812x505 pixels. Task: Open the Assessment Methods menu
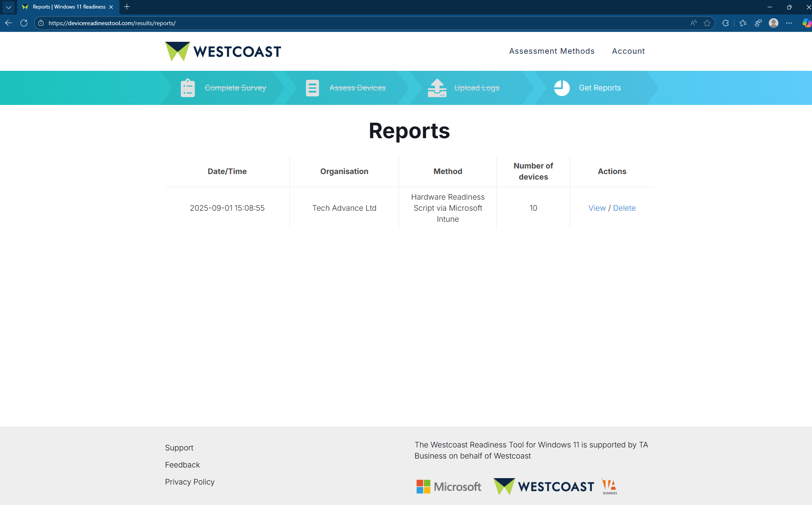tap(551, 51)
